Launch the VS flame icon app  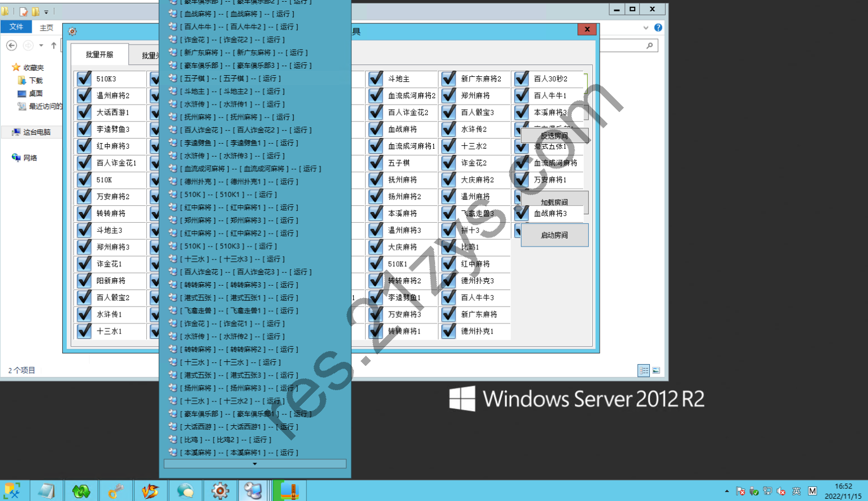pyautogui.click(x=150, y=491)
